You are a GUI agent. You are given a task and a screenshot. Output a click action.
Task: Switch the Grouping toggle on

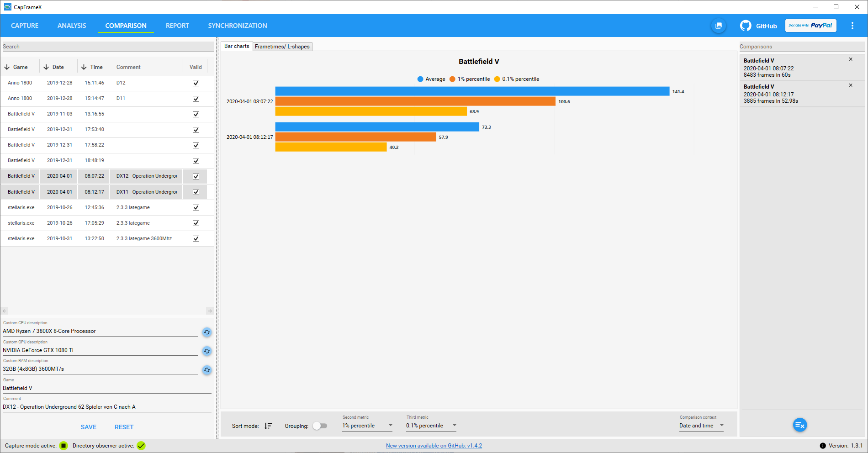(x=320, y=426)
